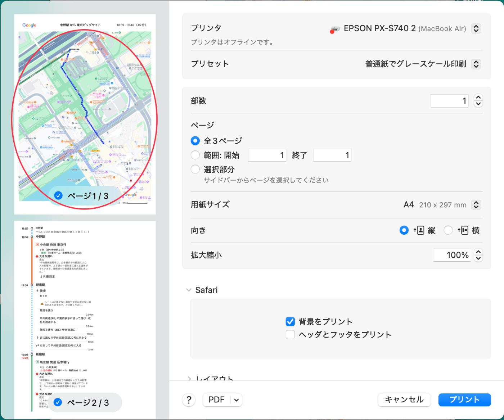Viewport: 504px width, 420px height.
Task: Select the page 2 directions preview thumbnail
Action: pyautogui.click(x=85, y=320)
